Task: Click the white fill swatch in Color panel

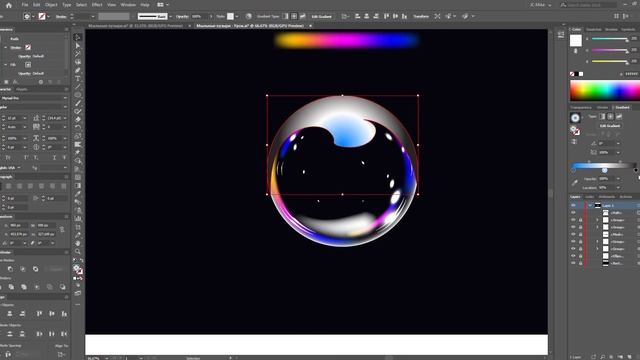Action: [x=576, y=40]
